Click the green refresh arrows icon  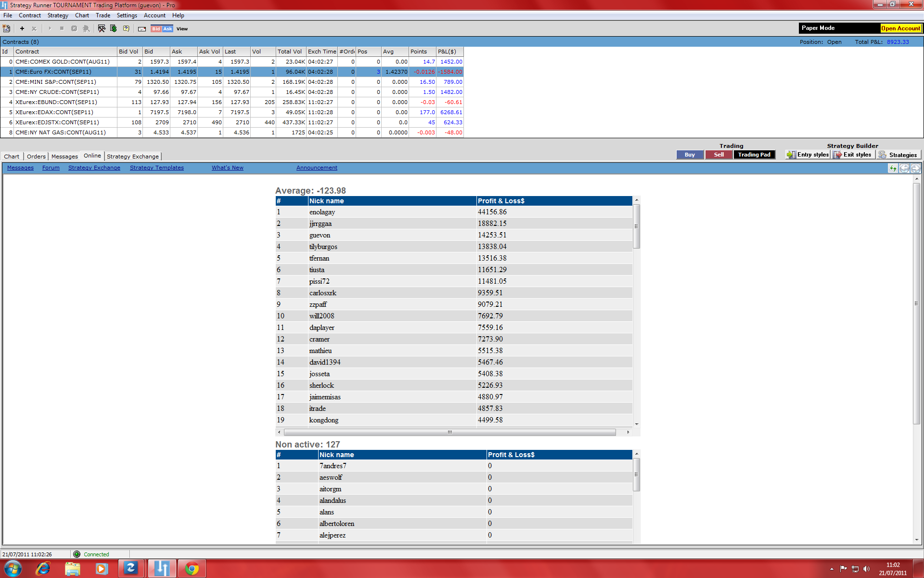point(893,168)
